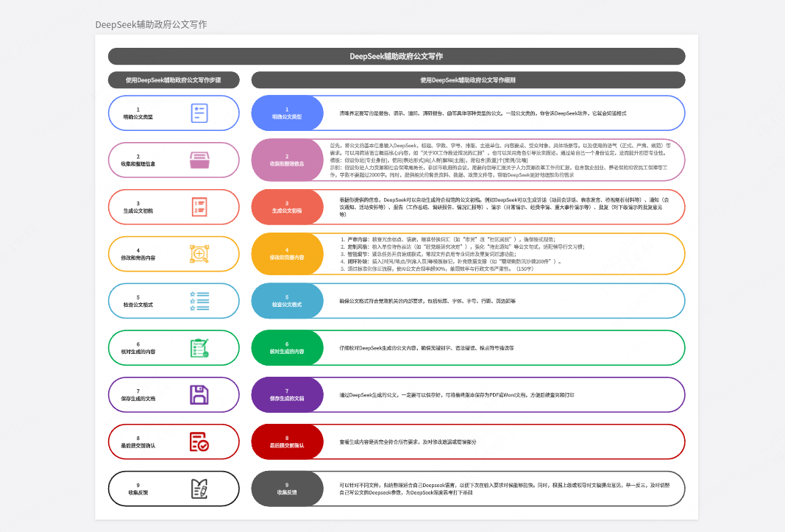Click the purple floppy disk save icon

[x=199, y=394]
